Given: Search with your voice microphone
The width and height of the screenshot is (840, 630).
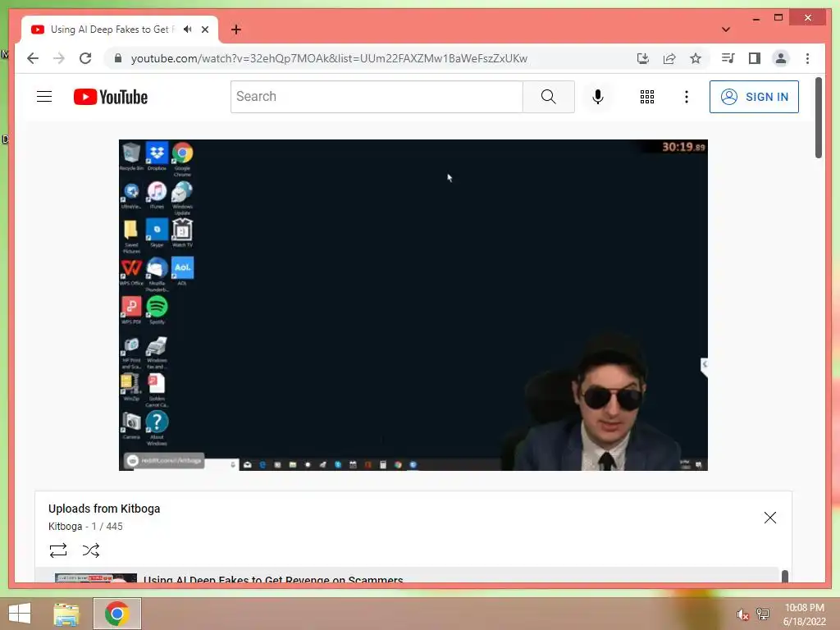Looking at the screenshot, I should pos(598,97).
